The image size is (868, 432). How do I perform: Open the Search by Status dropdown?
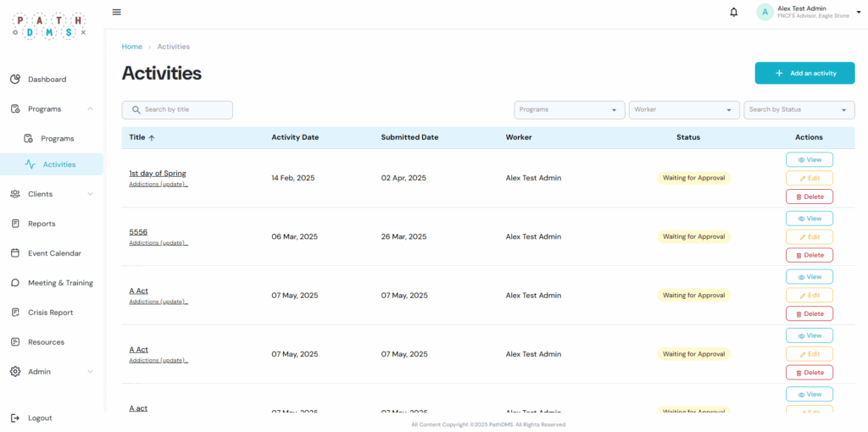tap(798, 109)
